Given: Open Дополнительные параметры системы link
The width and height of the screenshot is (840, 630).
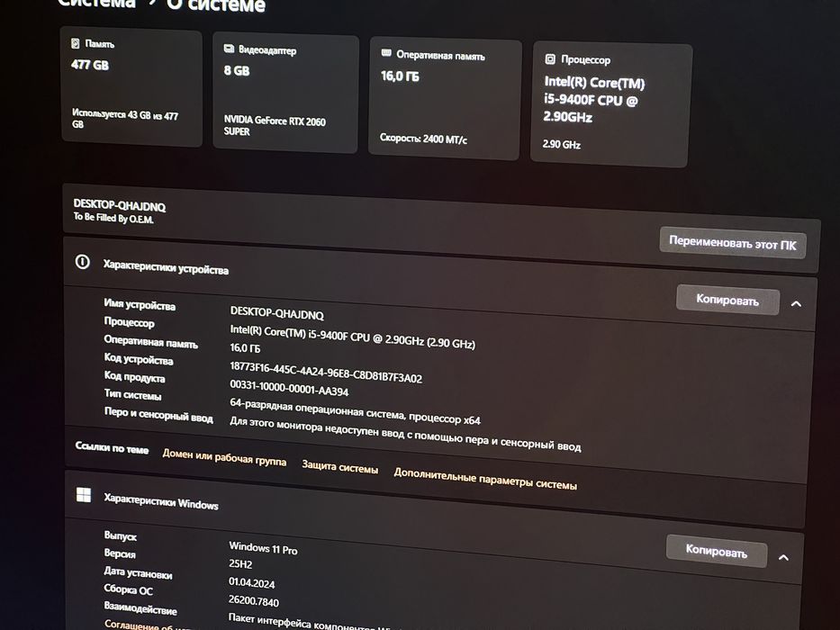Looking at the screenshot, I should coord(485,479).
